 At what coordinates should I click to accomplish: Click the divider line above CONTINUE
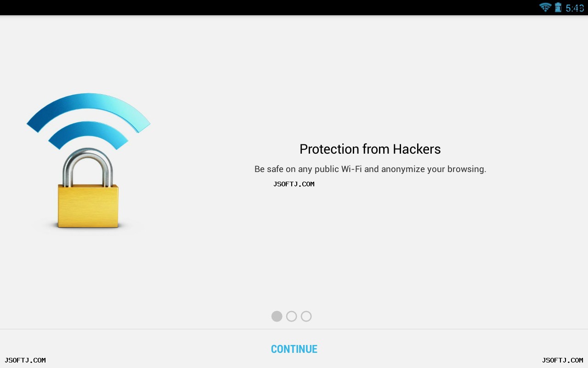294,329
